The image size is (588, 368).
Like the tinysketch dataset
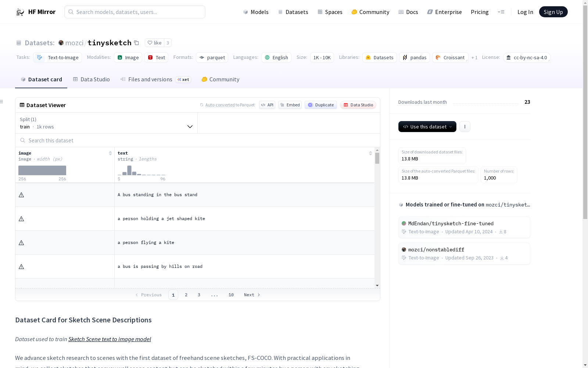click(154, 43)
